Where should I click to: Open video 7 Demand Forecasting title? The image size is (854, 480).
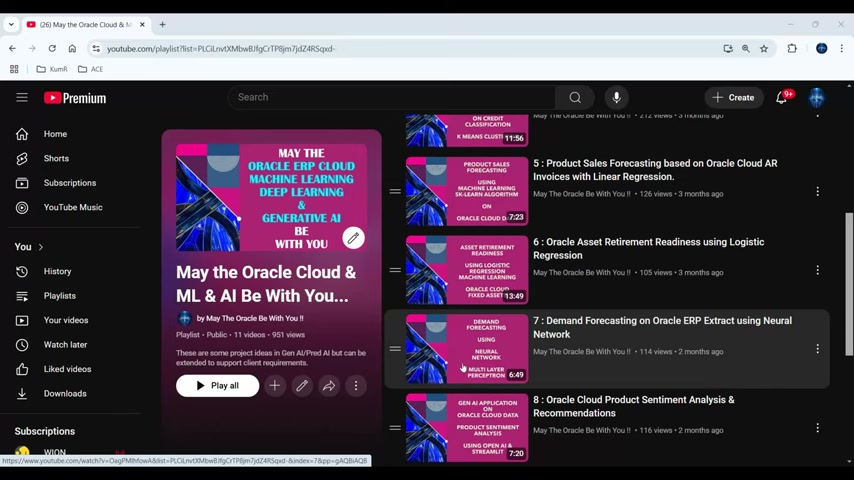662,327
